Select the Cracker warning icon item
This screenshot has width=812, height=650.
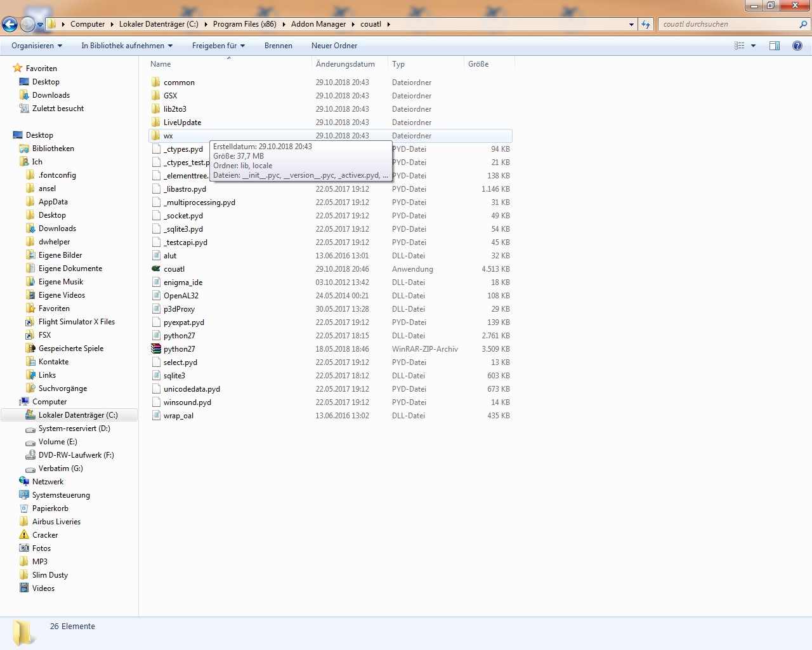(24, 535)
